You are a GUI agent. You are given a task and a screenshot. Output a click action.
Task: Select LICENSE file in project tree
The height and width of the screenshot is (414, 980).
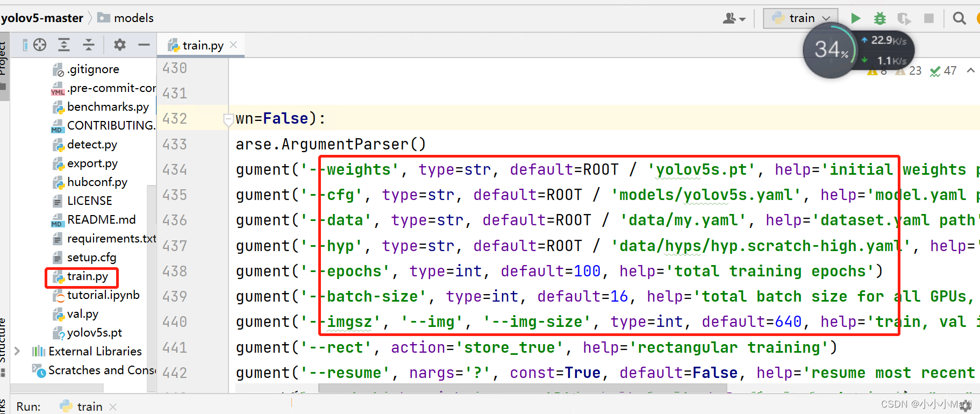tap(82, 201)
